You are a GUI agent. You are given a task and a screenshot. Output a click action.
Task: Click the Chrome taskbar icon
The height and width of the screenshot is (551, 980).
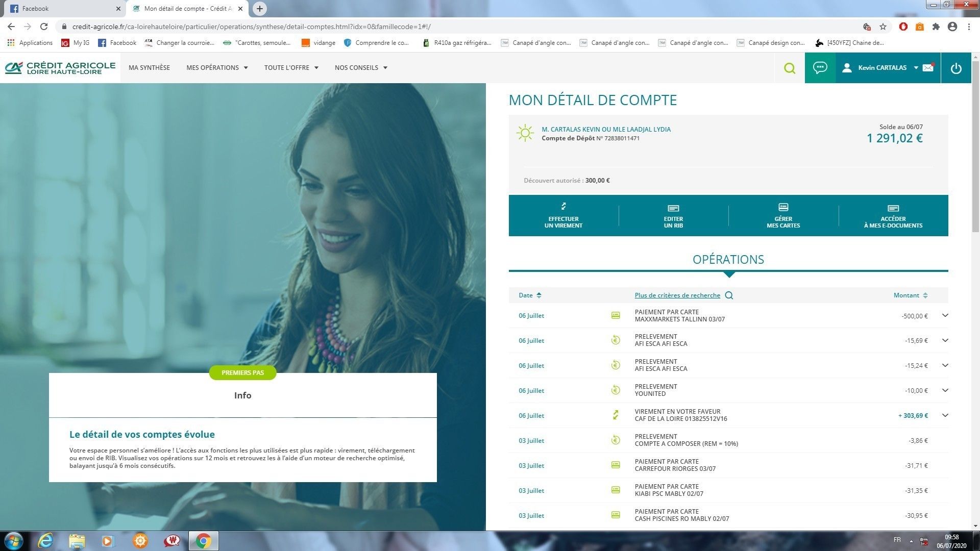tap(203, 541)
